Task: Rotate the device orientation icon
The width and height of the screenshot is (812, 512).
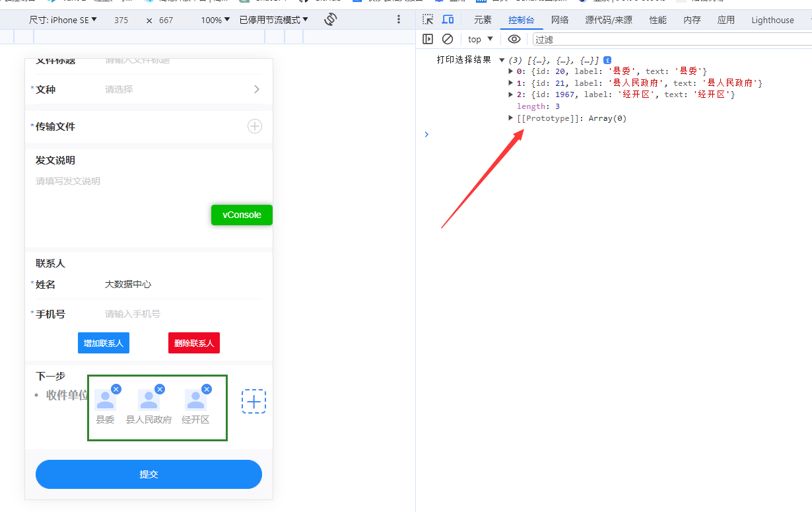Action: click(330, 19)
